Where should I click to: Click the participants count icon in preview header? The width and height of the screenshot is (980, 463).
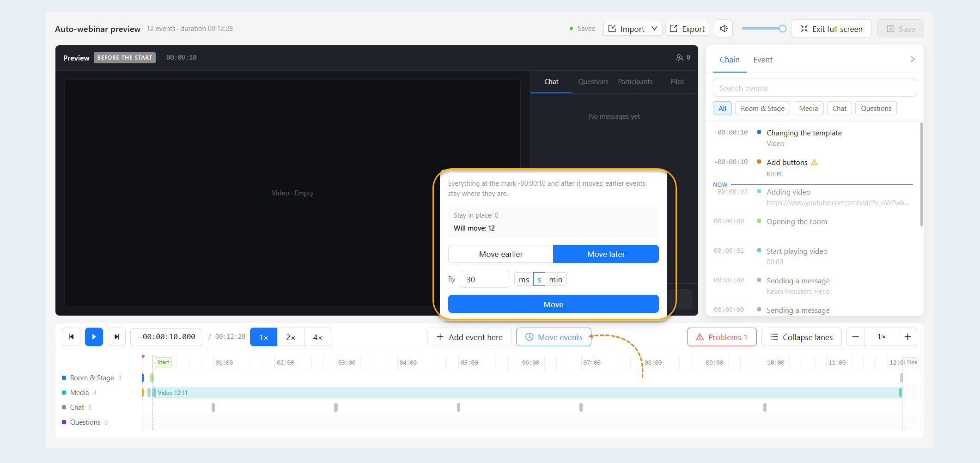point(680,57)
